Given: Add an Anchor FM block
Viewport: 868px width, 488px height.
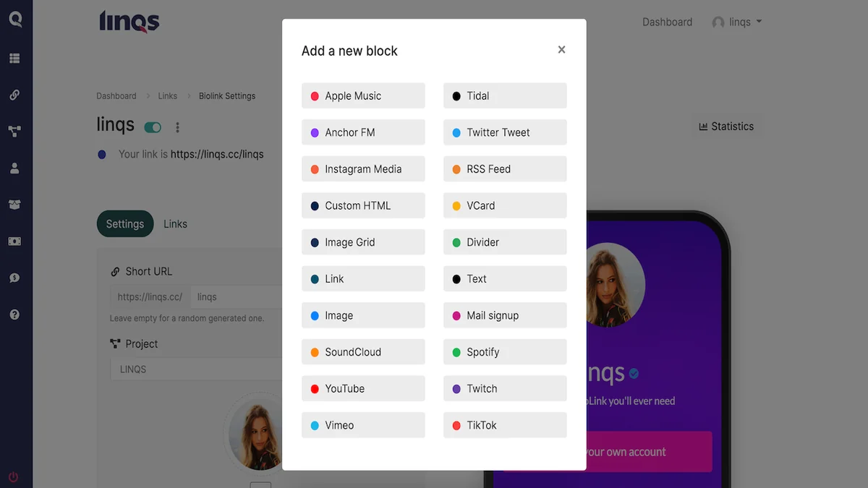Looking at the screenshot, I should pyautogui.click(x=363, y=132).
